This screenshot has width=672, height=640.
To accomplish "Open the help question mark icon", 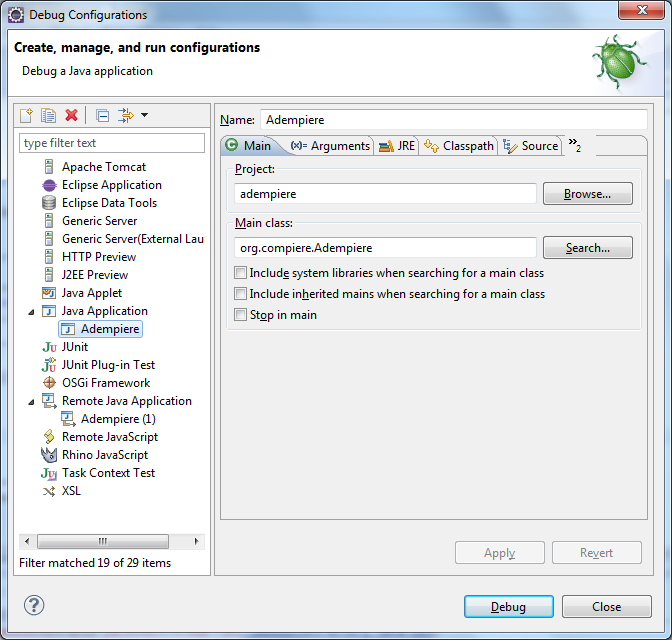I will (x=34, y=605).
